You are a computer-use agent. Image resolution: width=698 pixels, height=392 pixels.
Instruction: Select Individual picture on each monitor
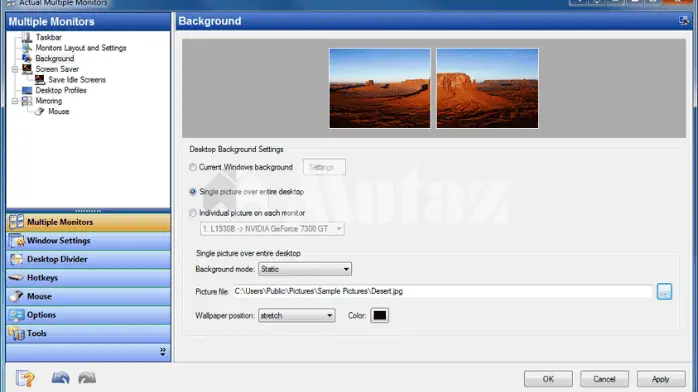pos(193,213)
